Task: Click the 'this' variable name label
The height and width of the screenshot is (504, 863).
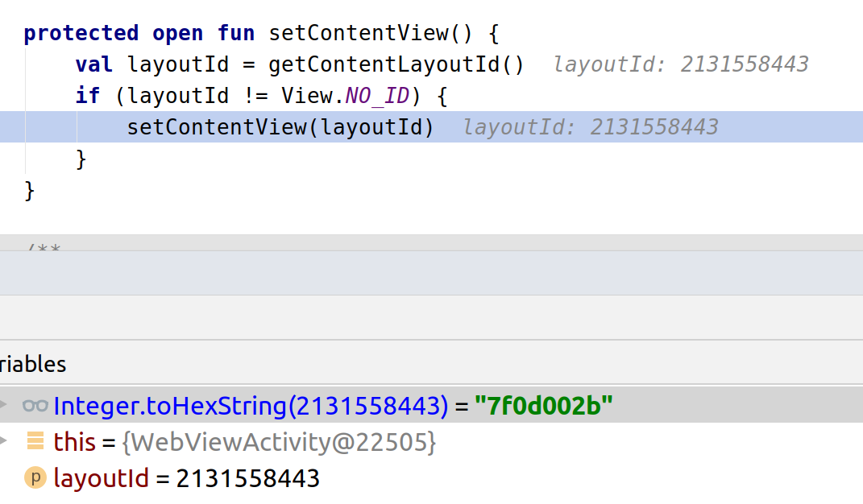Action: coord(74,441)
